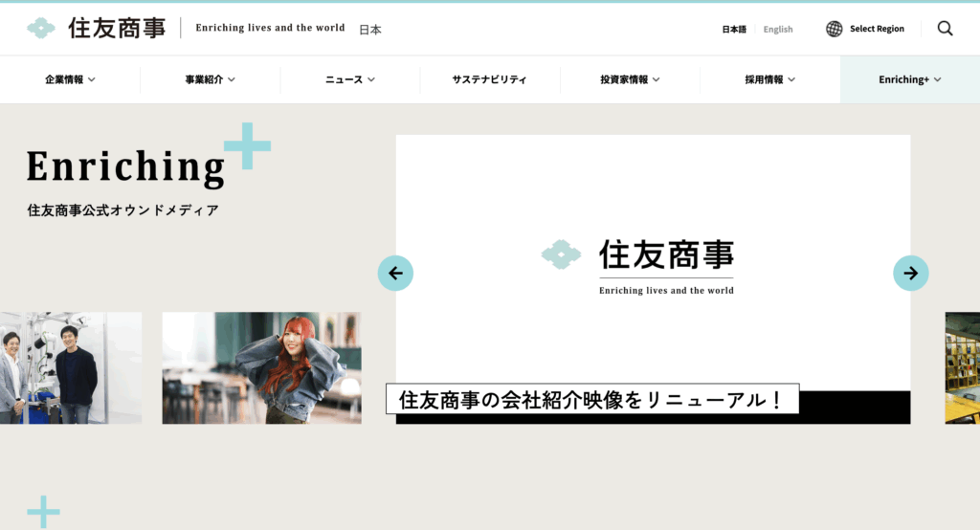Expand the 事業紹介 menu
This screenshot has height=530, width=980.
pyautogui.click(x=210, y=79)
